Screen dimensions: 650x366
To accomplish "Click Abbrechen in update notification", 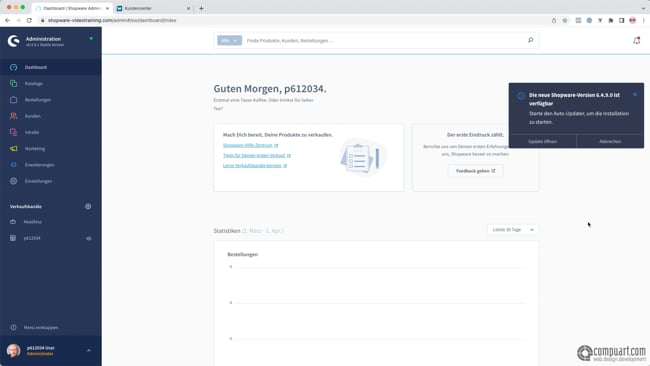I will coord(610,141).
